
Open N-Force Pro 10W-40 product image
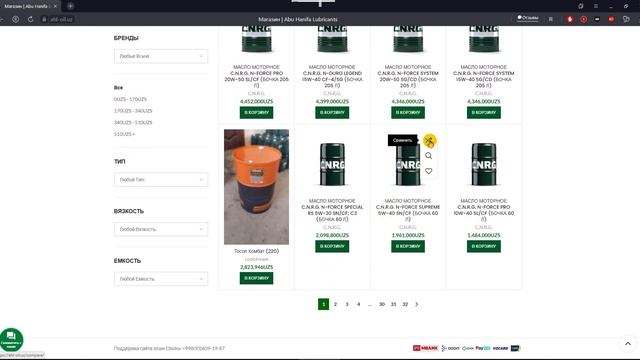(x=484, y=164)
